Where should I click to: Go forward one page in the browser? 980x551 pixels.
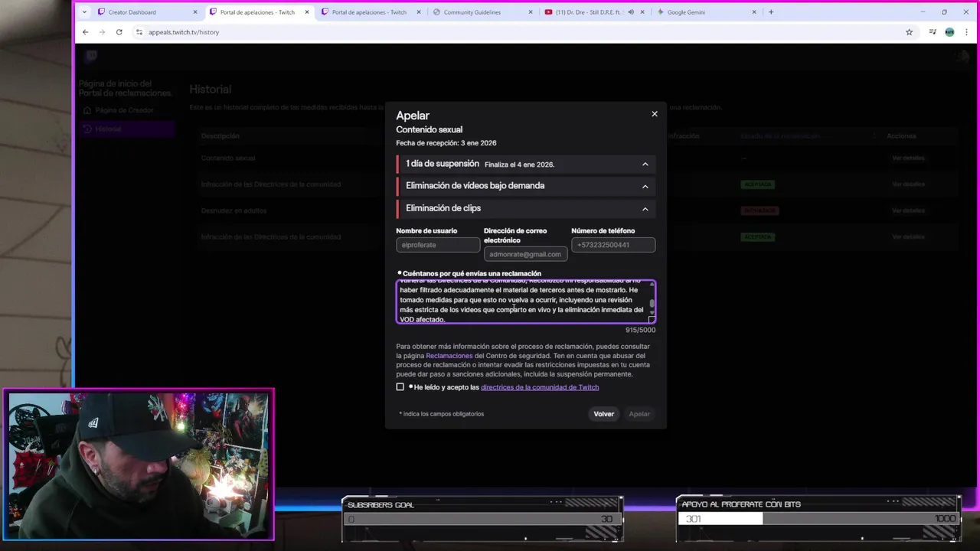[102, 32]
